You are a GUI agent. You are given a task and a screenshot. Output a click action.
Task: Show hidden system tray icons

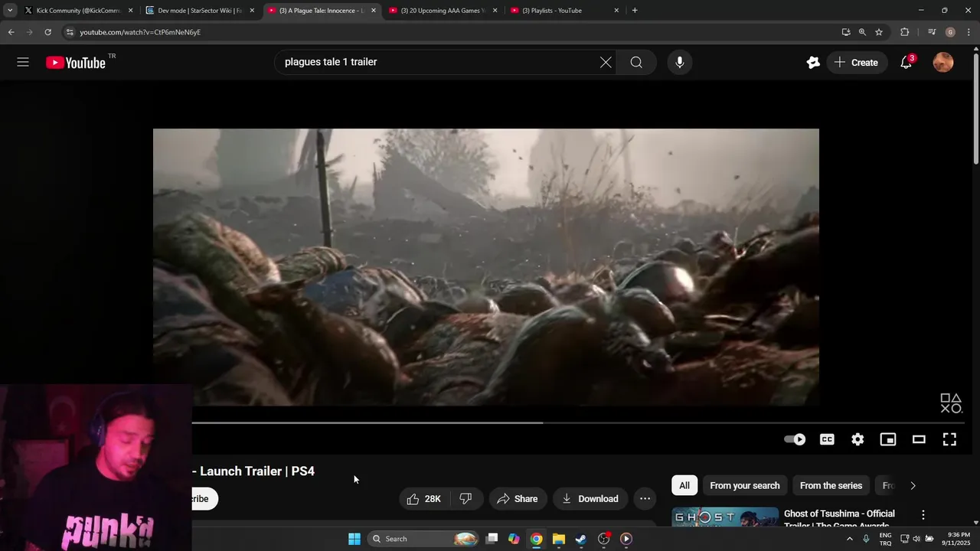click(x=849, y=539)
